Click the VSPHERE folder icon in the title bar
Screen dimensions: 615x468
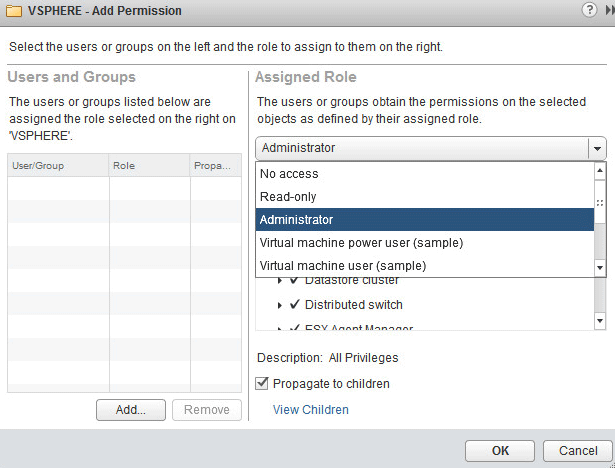[14, 11]
